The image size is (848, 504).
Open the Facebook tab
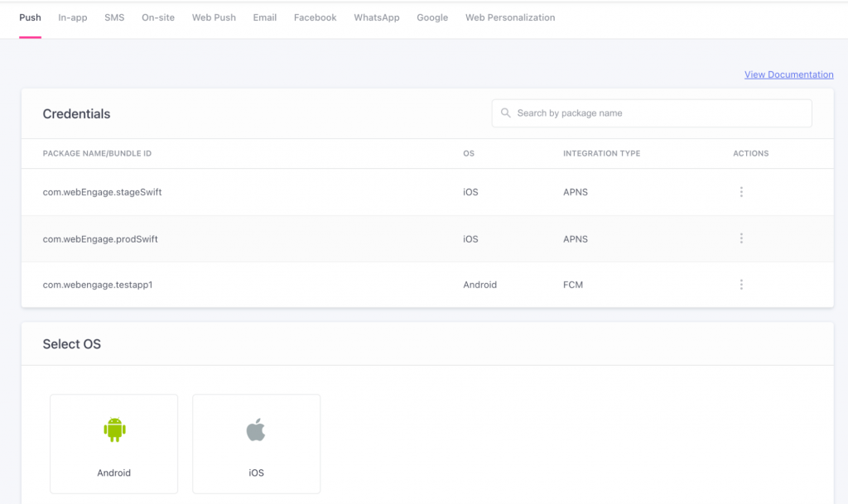pyautogui.click(x=315, y=17)
